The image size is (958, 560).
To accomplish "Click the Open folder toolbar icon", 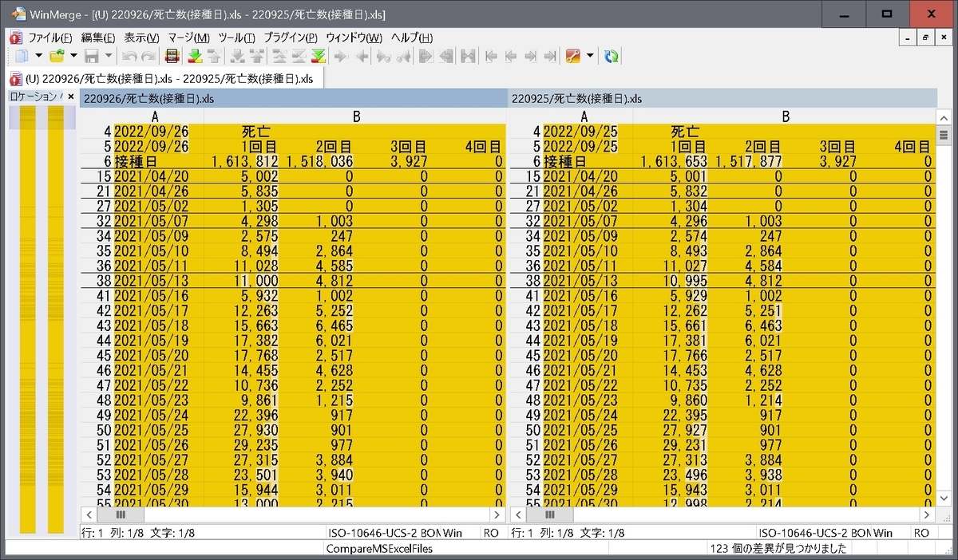I will point(57,56).
